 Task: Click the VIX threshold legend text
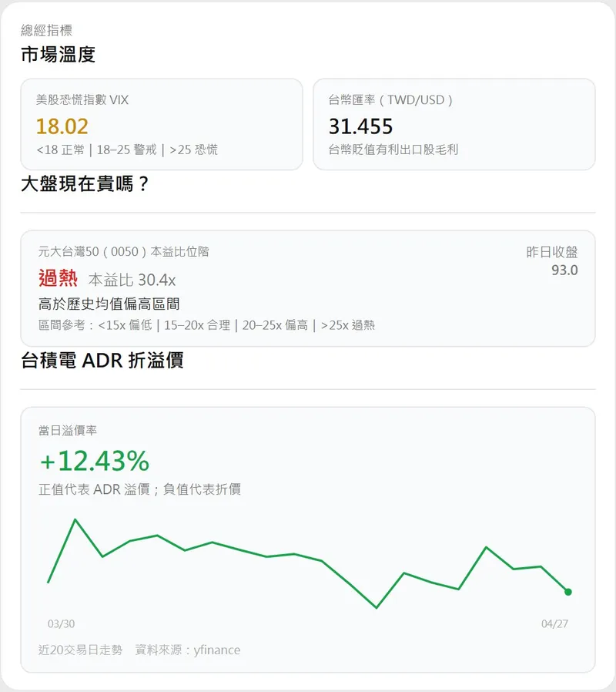127,149
